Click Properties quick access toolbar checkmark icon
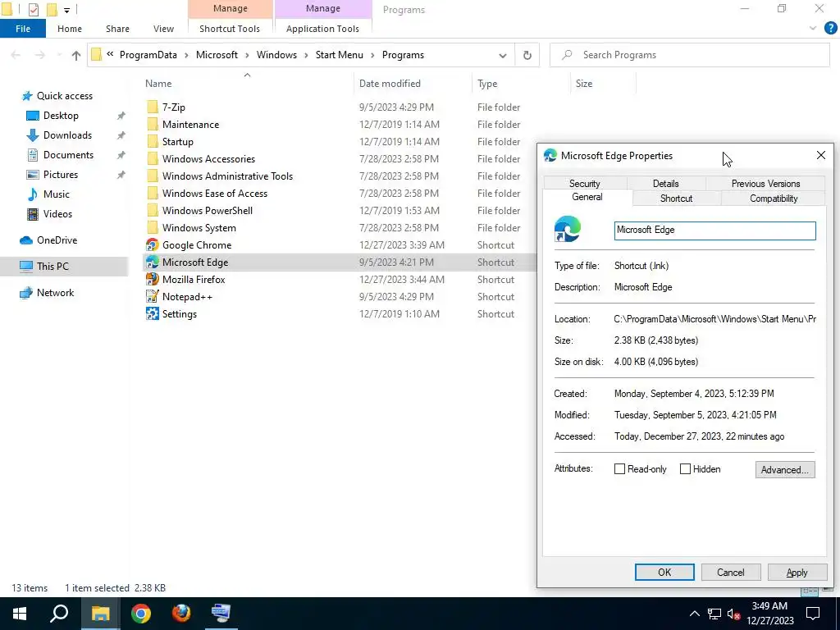Viewport: 840px width, 630px height. pos(33,10)
